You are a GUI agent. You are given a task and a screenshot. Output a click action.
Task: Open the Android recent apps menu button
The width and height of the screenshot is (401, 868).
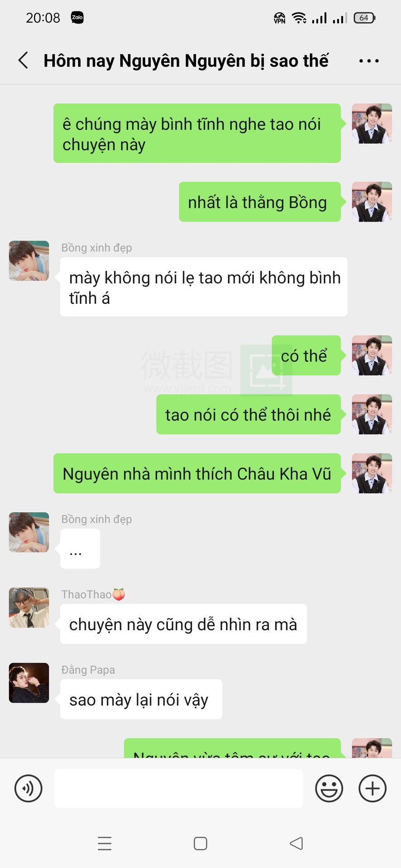(x=105, y=844)
